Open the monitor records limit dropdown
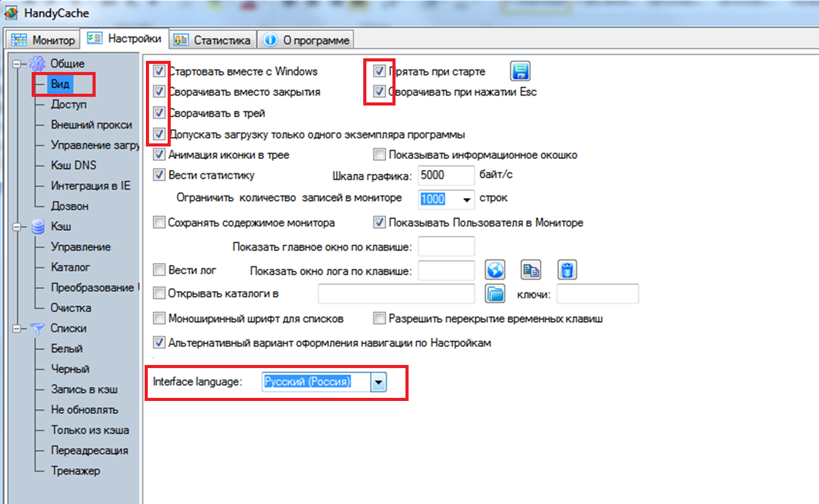The height and width of the screenshot is (504, 819). tap(467, 199)
